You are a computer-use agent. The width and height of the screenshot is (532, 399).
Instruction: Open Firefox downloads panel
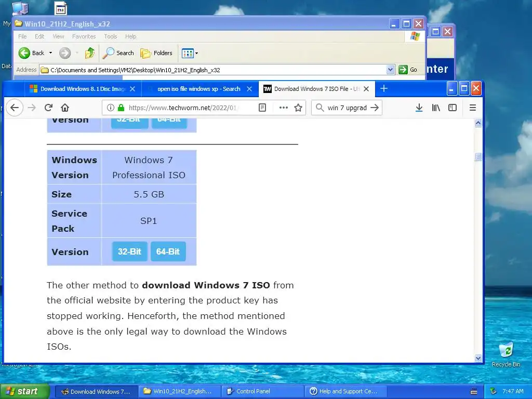[x=419, y=108]
